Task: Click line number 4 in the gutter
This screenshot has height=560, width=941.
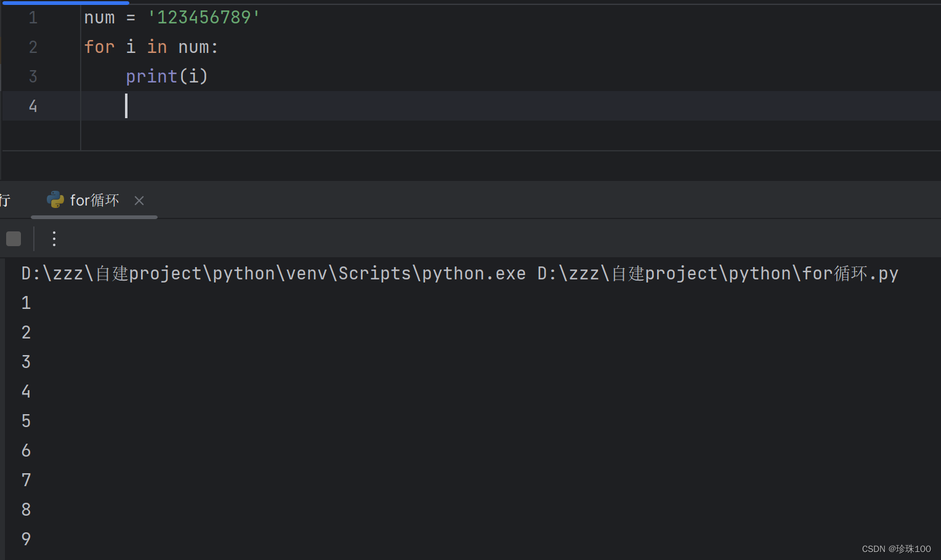Action: click(x=33, y=106)
